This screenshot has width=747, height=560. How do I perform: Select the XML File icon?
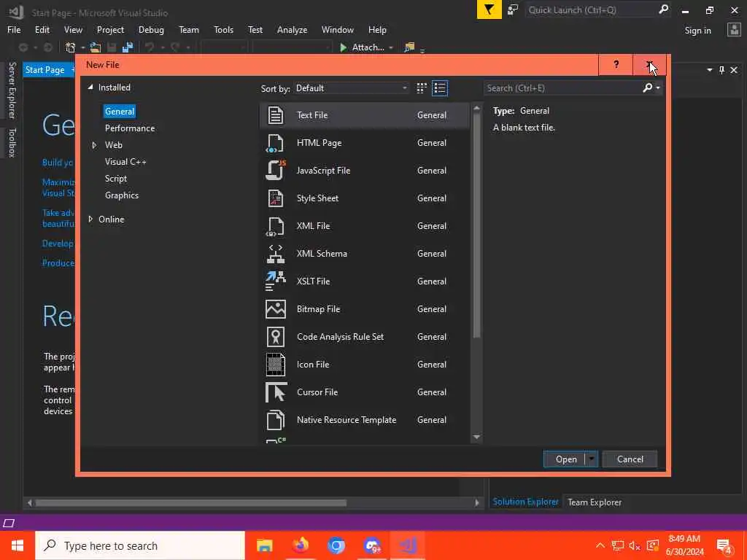coord(275,226)
